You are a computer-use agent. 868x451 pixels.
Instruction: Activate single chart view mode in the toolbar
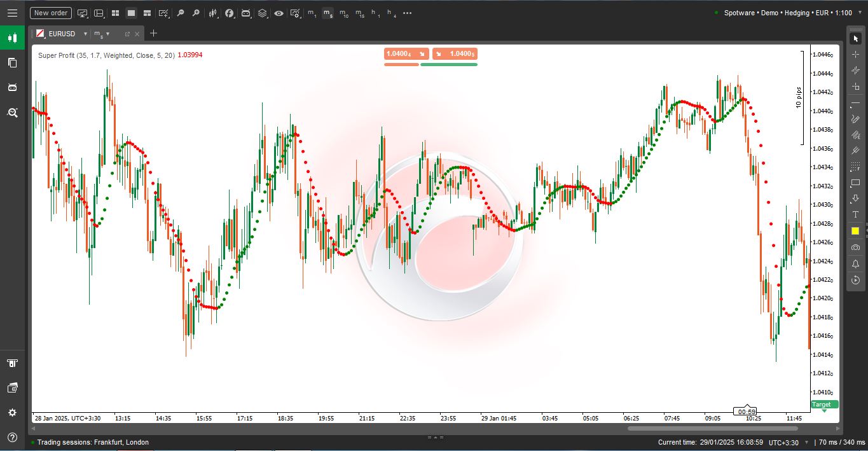point(131,13)
